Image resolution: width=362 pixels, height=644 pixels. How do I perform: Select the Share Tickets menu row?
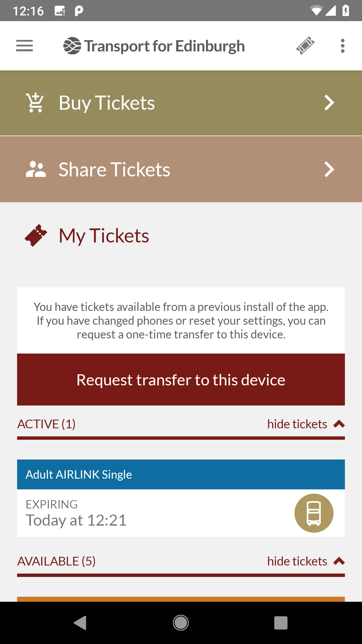point(181,169)
